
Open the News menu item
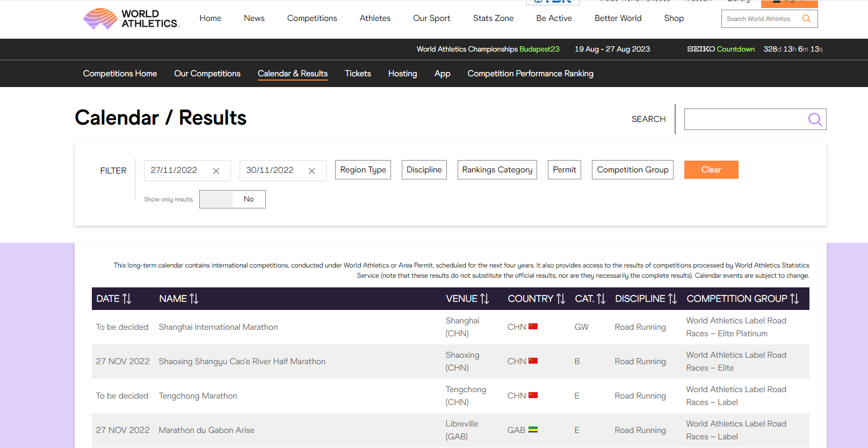click(x=254, y=18)
